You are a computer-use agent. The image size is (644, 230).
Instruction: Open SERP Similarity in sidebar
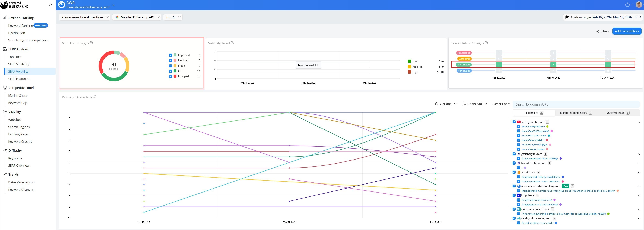click(x=19, y=64)
